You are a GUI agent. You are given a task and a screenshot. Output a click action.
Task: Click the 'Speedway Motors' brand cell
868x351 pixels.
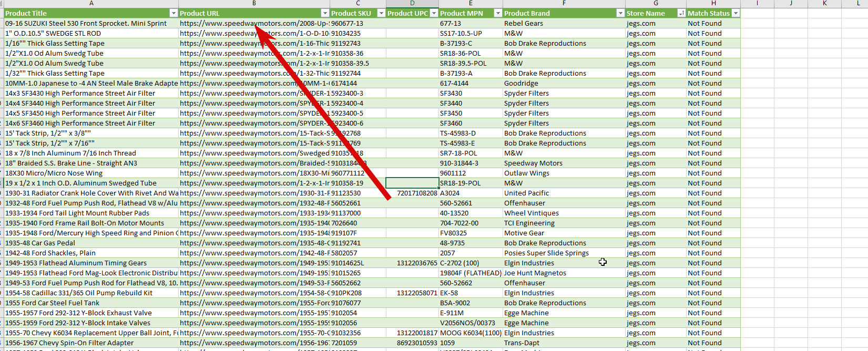coord(564,163)
